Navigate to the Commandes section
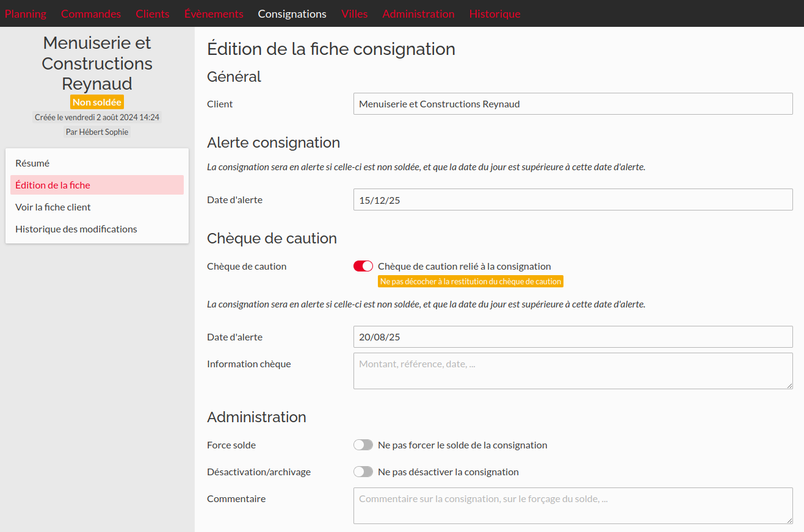 (x=90, y=13)
